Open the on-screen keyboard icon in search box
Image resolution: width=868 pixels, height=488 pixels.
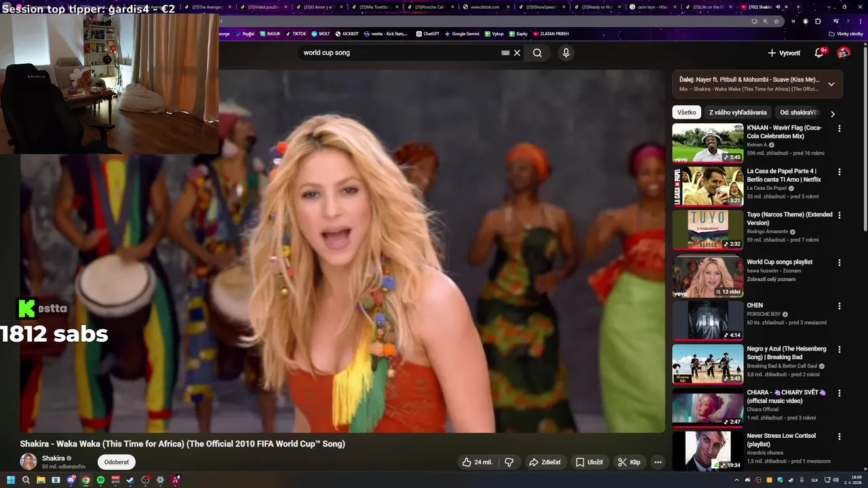coord(505,53)
